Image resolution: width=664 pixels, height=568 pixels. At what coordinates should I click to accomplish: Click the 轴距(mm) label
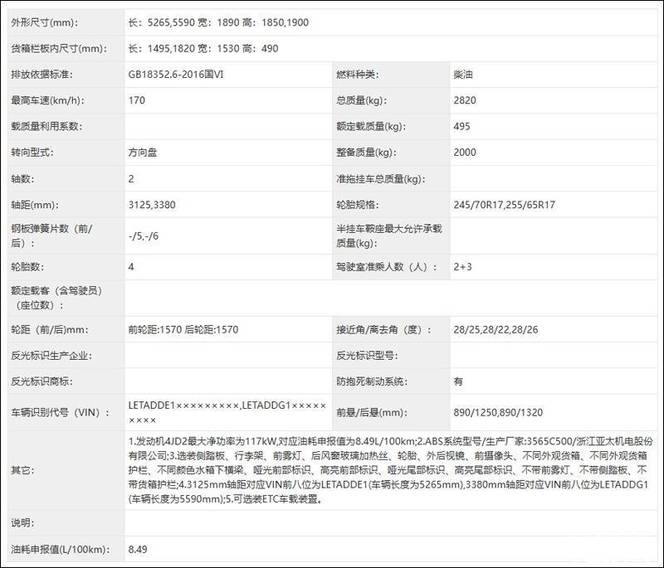click(x=35, y=205)
